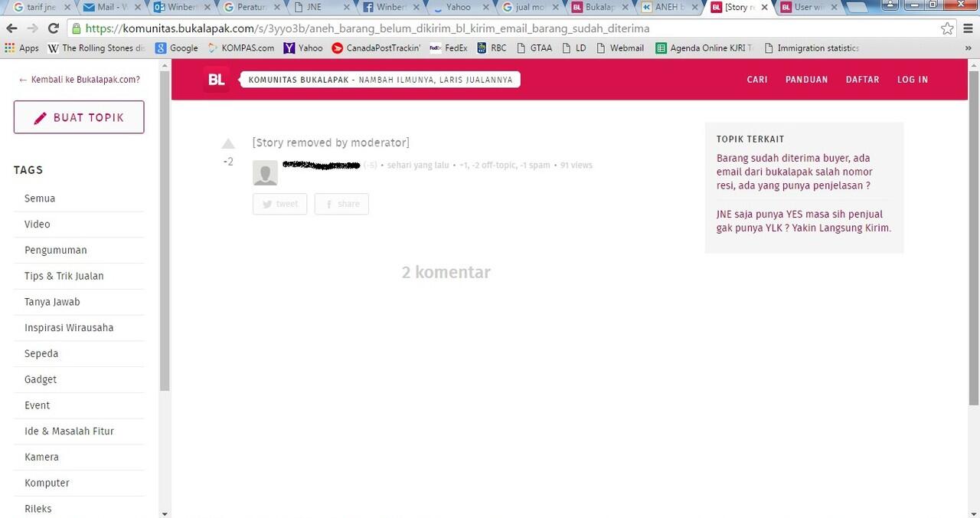Viewport: 980px width, 518px height.
Task: Open the RBC bookmark
Action: tap(492, 48)
